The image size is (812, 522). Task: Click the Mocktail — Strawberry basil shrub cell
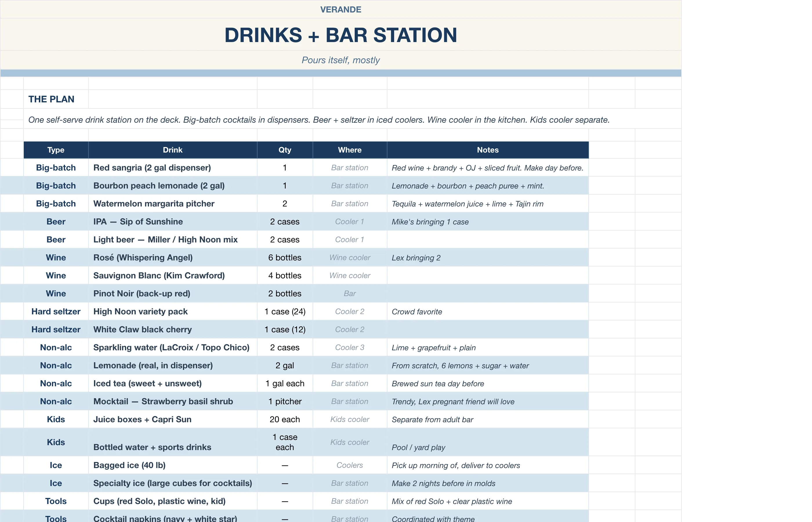[173, 401]
